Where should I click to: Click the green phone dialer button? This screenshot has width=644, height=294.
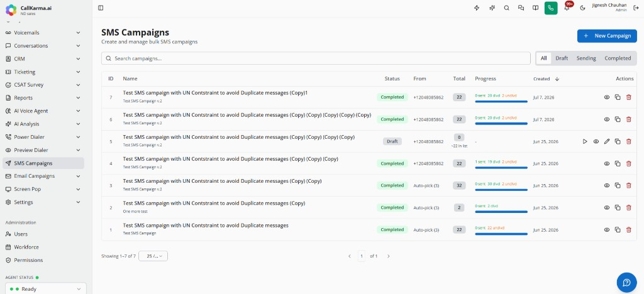[551, 8]
